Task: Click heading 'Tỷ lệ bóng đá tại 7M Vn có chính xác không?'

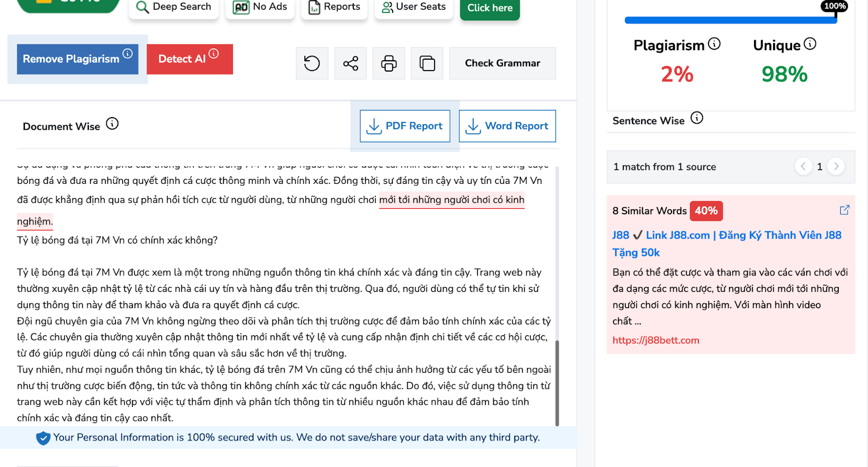Action: pos(117,240)
